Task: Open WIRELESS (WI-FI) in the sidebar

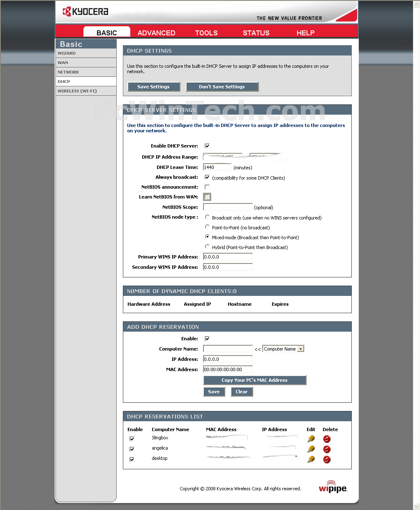Action: pyautogui.click(x=86, y=91)
